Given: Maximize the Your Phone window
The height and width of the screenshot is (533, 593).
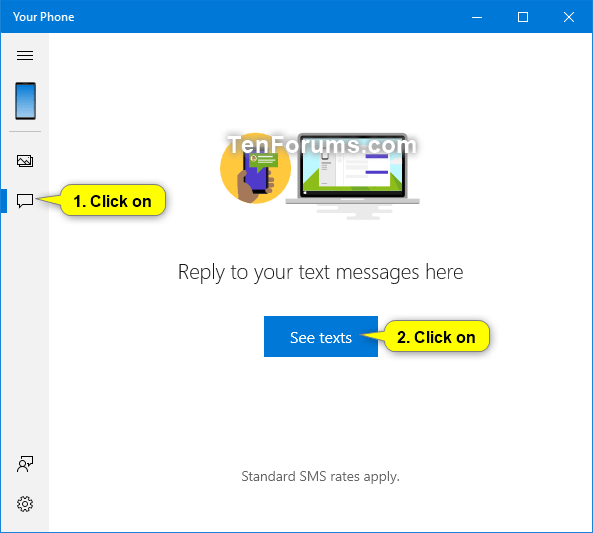Looking at the screenshot, I should pyautogui.click(x=523, y=17).
